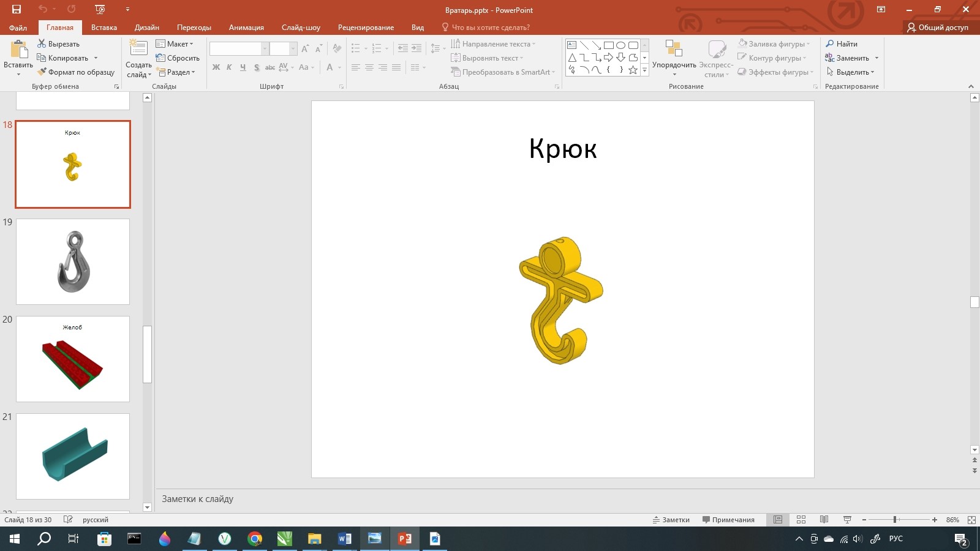Click the Share (Общий доступ) button
This screenshot has height=551, width=980.
(938, 28)
